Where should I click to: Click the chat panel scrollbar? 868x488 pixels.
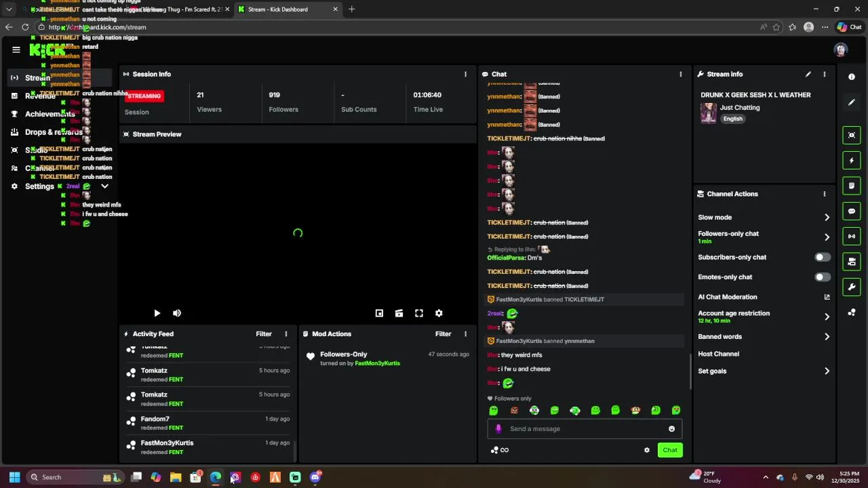tap(690, 371)
